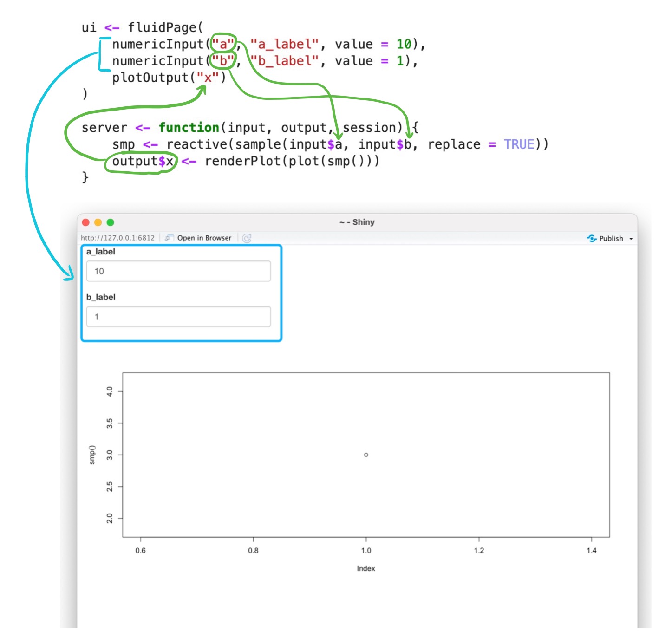Viewport: 659px width, 644px height.
Task: Click the data point in the plot
Action: tap(366, 455)
